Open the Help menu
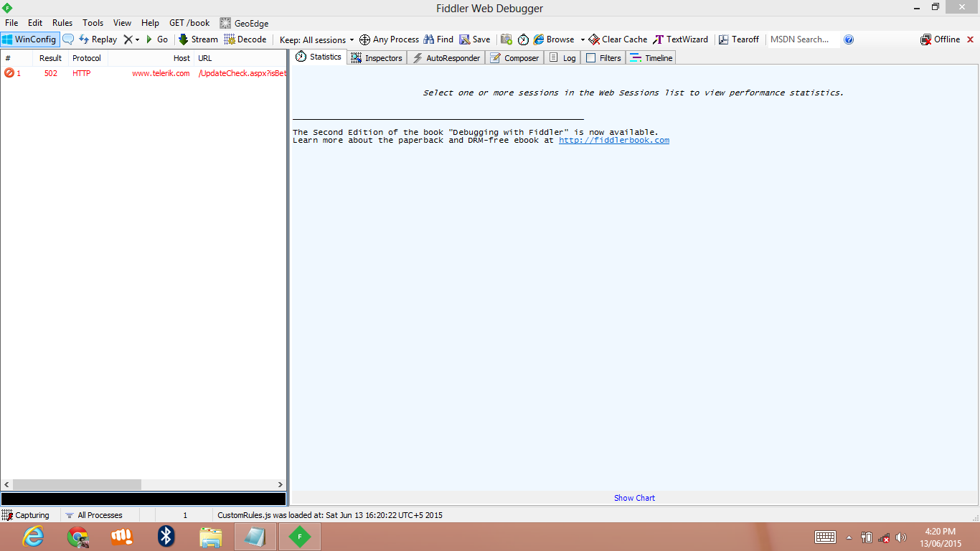Image resolution: width=980 pixels, height=551 pixels. point(151,23)
